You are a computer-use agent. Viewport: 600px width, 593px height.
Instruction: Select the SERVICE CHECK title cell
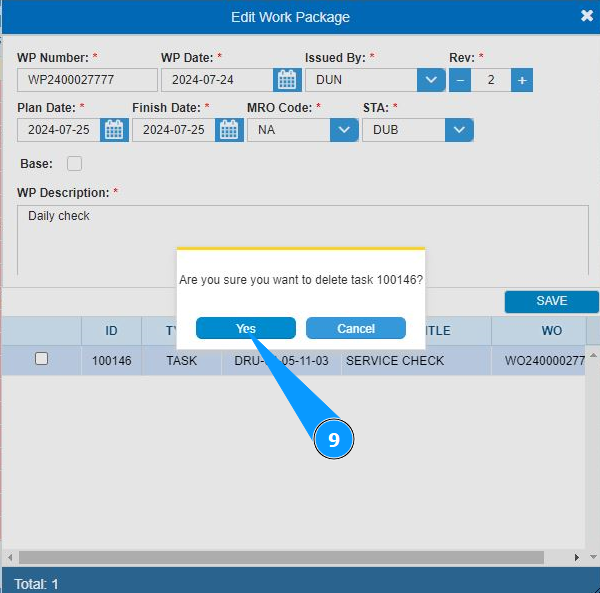click(x=416, y=360)
